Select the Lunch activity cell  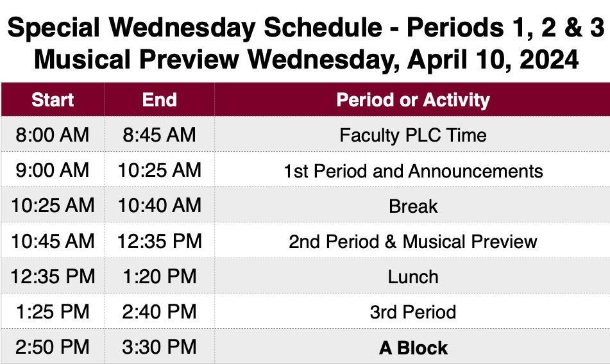412,277
